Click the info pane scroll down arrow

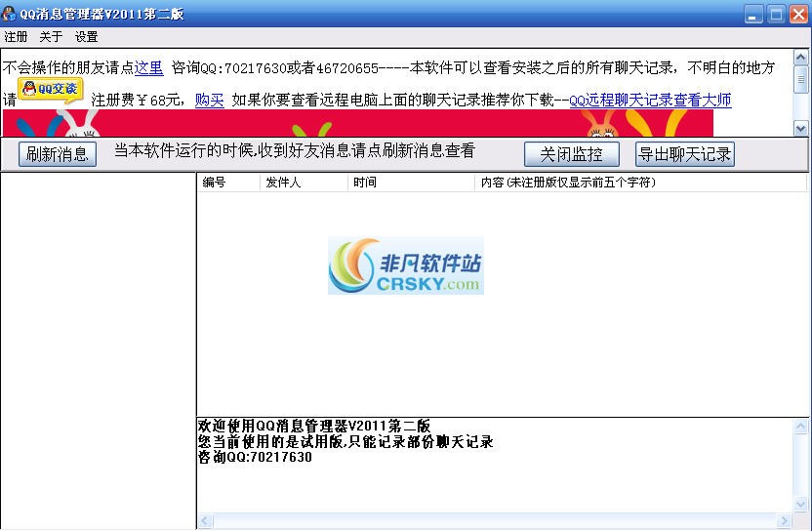[800, 128]
